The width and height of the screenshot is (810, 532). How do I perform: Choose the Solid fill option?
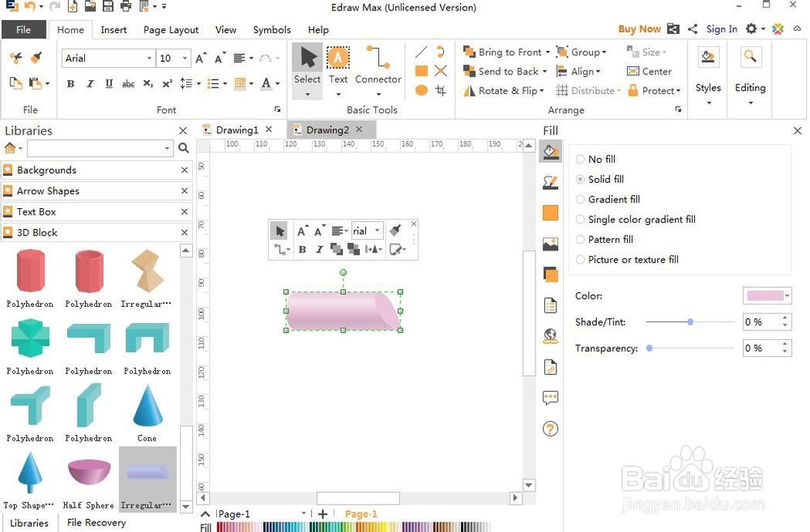coord(599,179)
